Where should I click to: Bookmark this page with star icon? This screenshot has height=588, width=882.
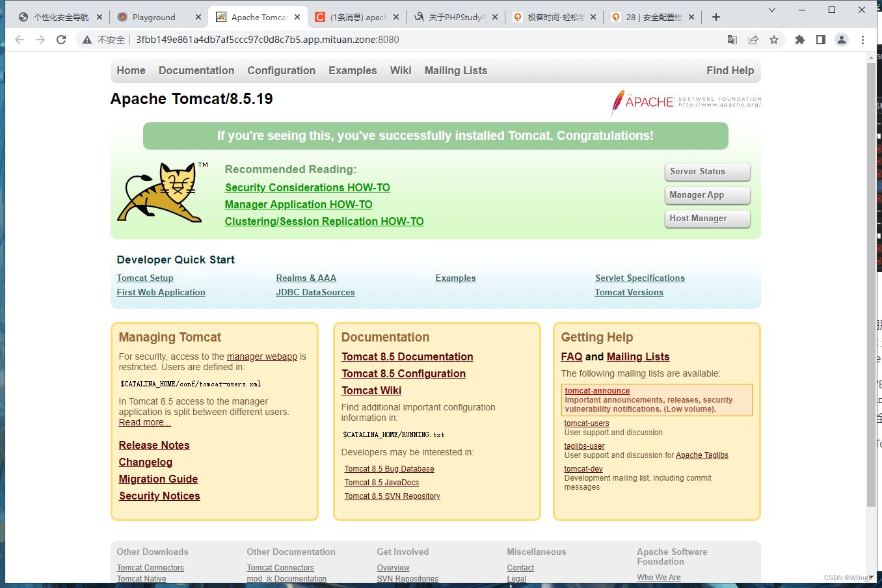point(774,40)
